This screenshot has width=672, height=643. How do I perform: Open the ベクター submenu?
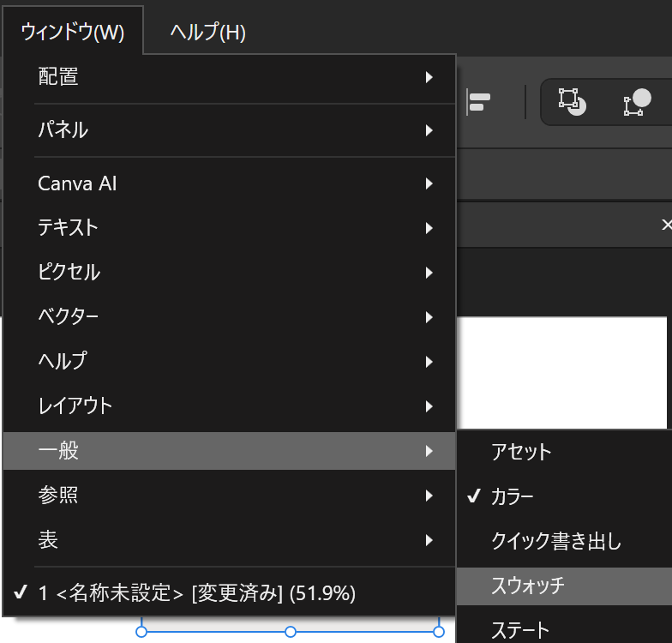pos(230,317)
